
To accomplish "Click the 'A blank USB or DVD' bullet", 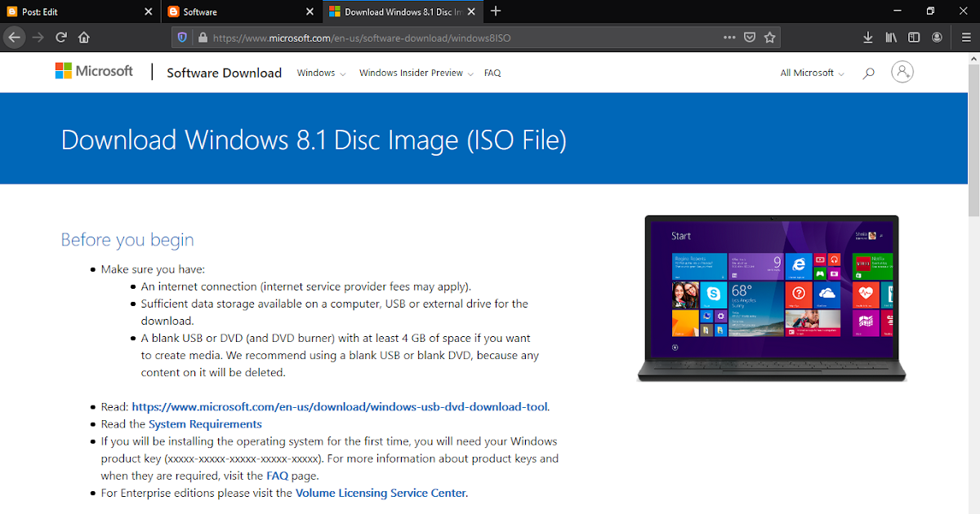I will (x=340, y=355).
